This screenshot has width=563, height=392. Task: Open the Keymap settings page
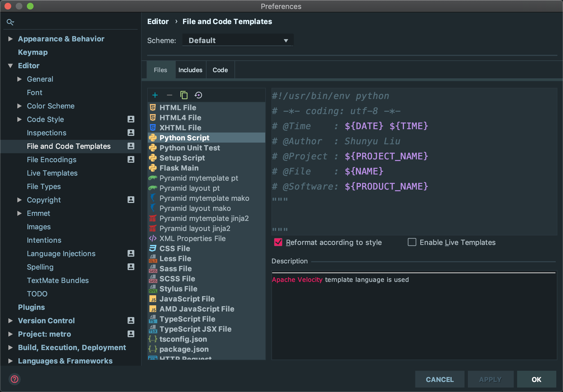[33, 52]
